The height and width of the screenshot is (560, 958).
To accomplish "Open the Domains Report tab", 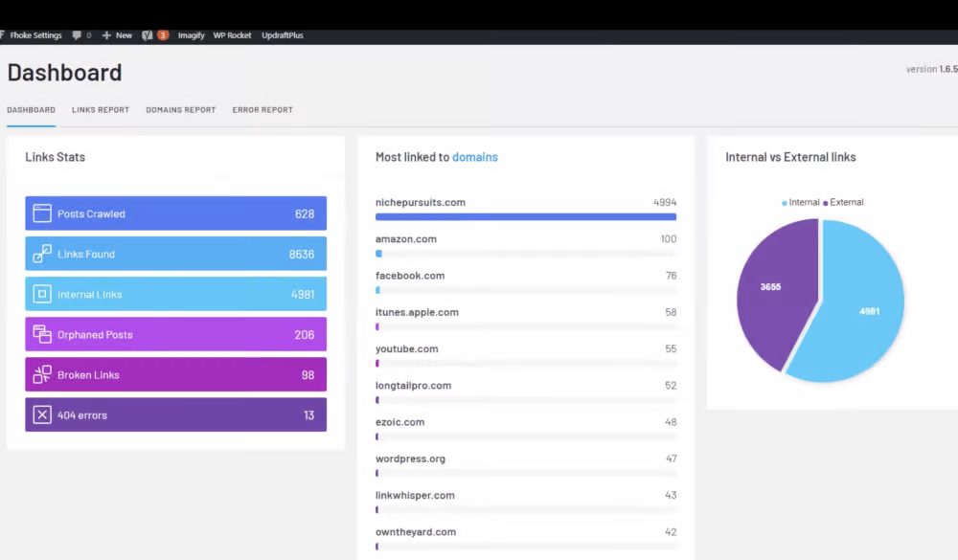I will pos(181,110).
